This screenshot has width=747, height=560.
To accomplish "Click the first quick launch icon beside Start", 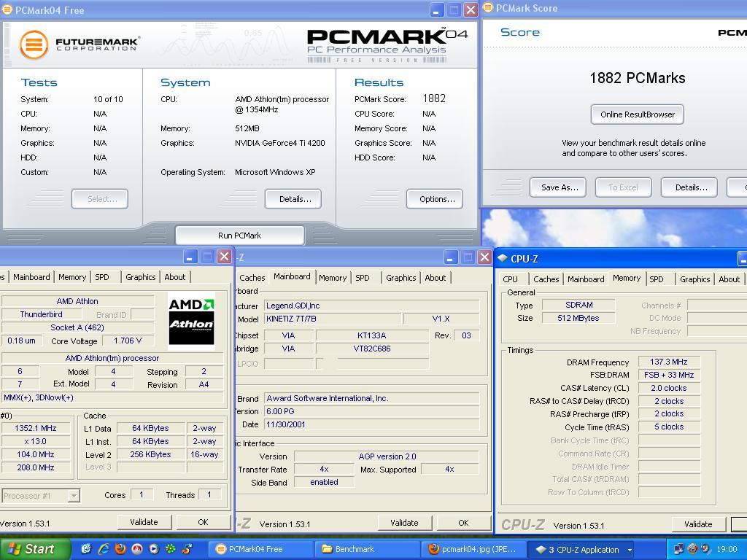I will coord(86,549).
